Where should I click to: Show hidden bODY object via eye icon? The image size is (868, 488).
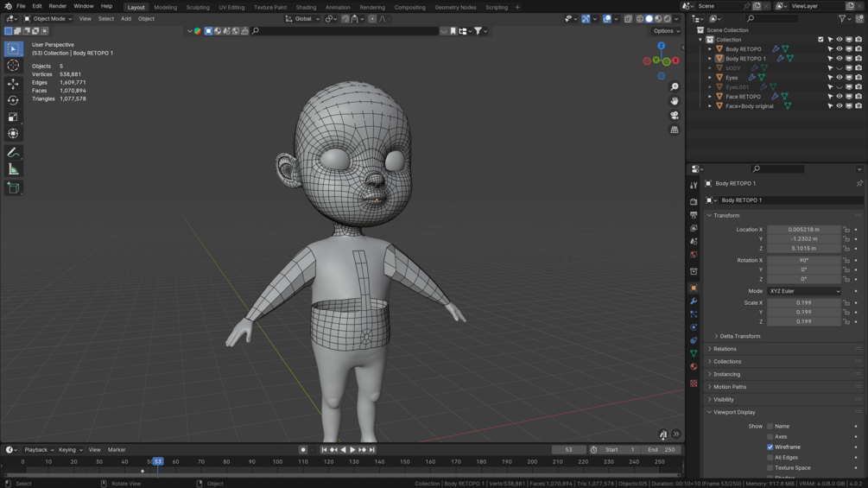(x=839, y=68)
